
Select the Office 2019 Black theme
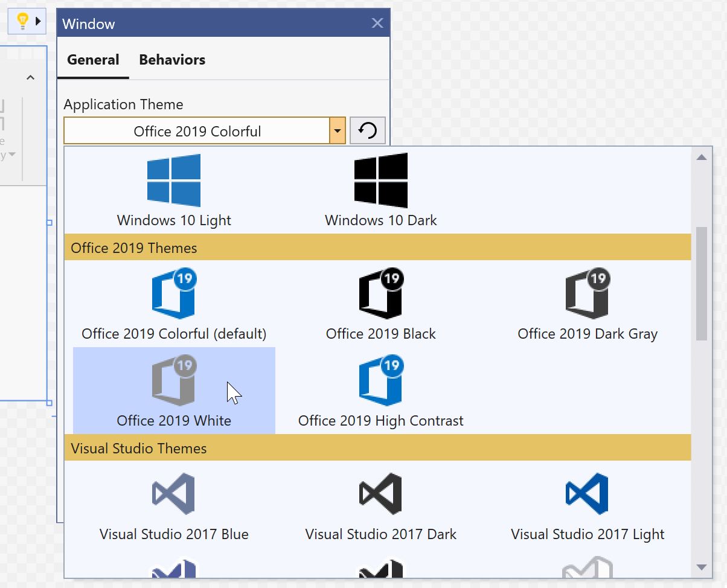click(x=380, y=295)
